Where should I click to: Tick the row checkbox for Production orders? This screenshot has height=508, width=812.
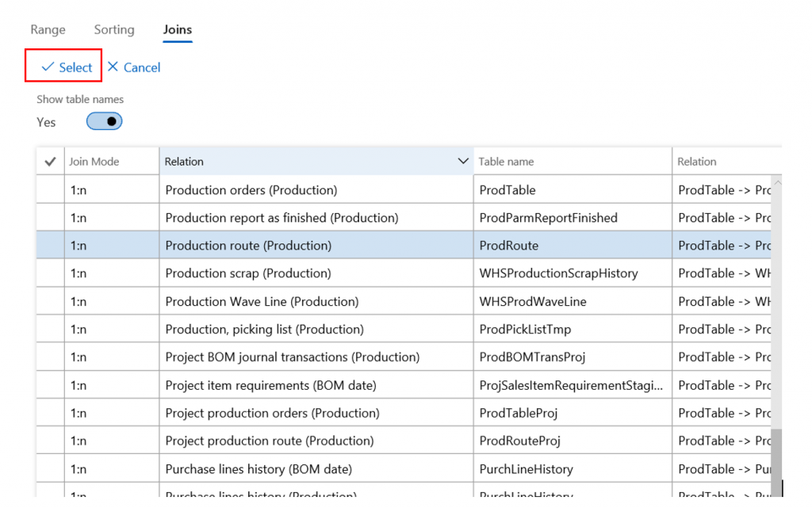click(50, 190)
